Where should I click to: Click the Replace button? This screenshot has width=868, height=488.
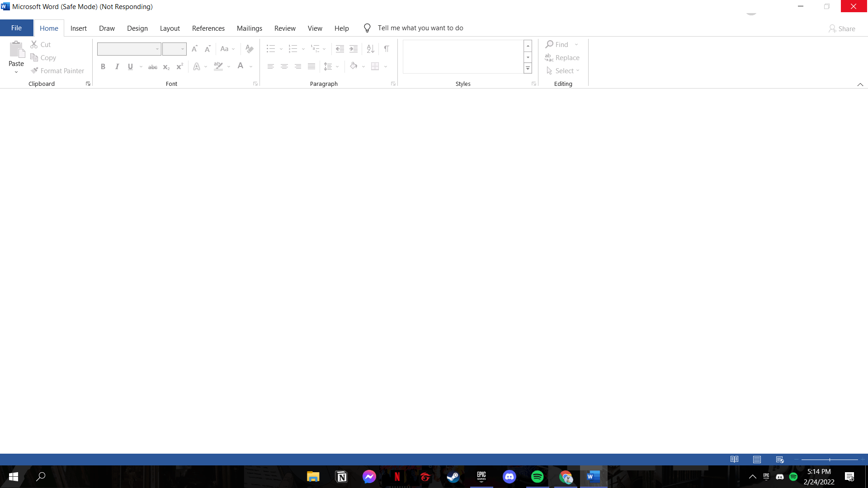[562, 57]
